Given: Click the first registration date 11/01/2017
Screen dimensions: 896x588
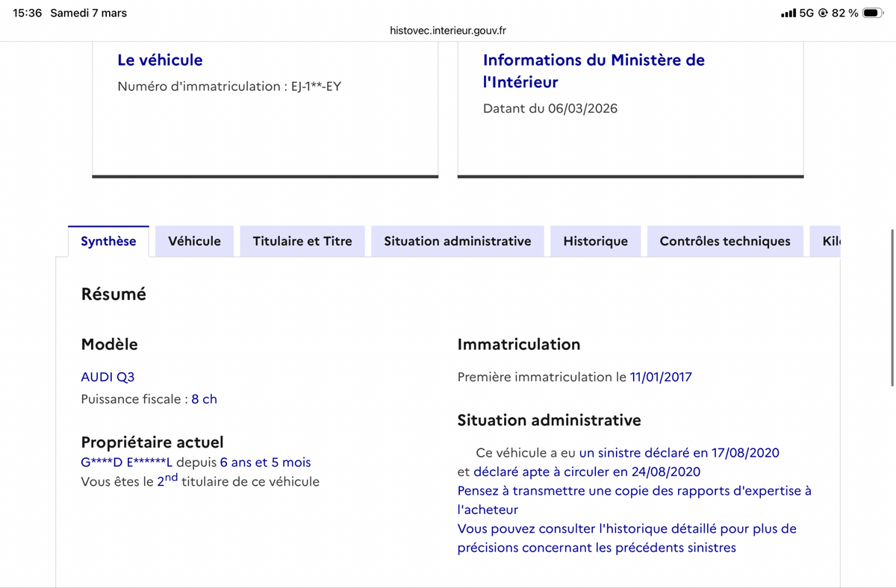Looking at the screenshot, I should (661, 377).
